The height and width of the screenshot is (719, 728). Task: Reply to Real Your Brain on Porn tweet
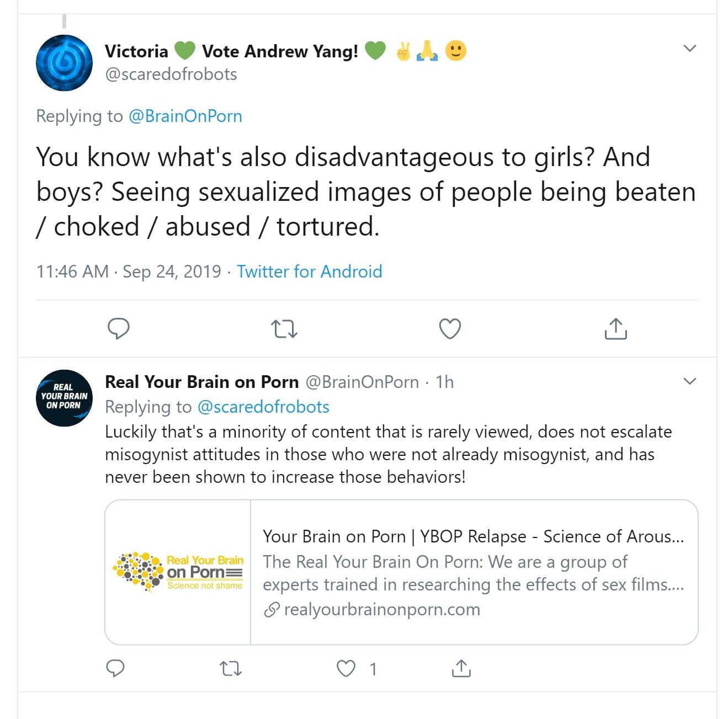pos(115,668)
